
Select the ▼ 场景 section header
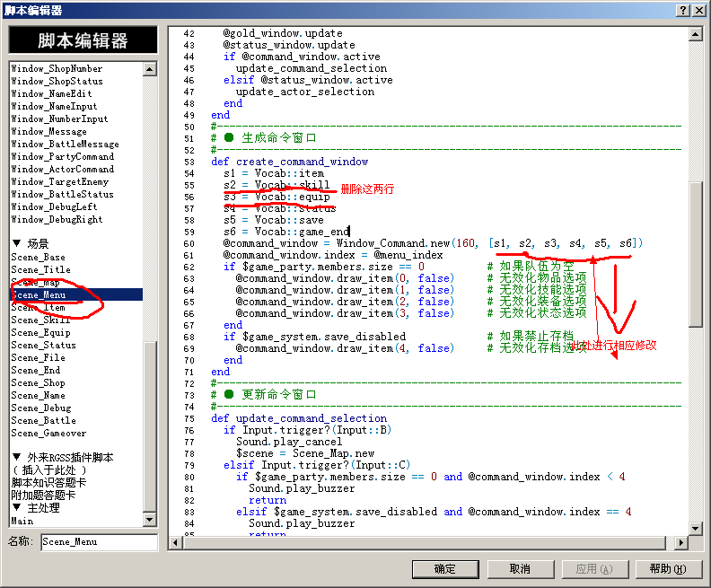pyautogui.click(x=31, y=244)
